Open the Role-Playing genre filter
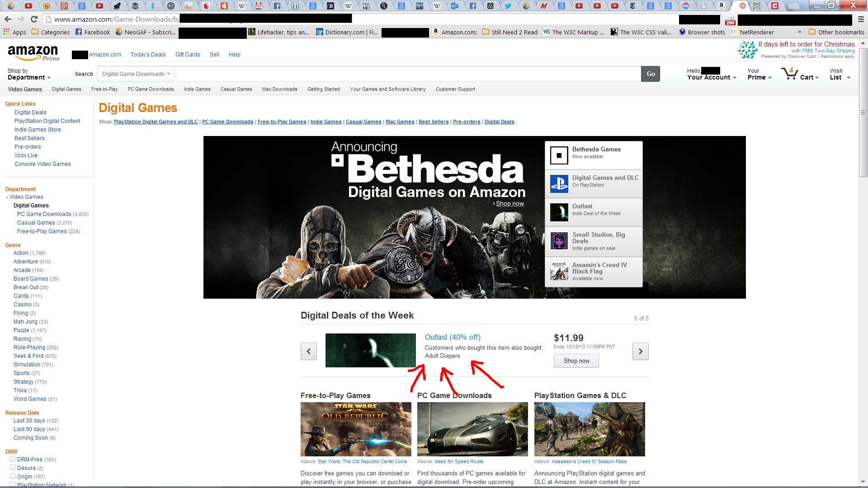 pyautogui.click(x=29, y=347)
